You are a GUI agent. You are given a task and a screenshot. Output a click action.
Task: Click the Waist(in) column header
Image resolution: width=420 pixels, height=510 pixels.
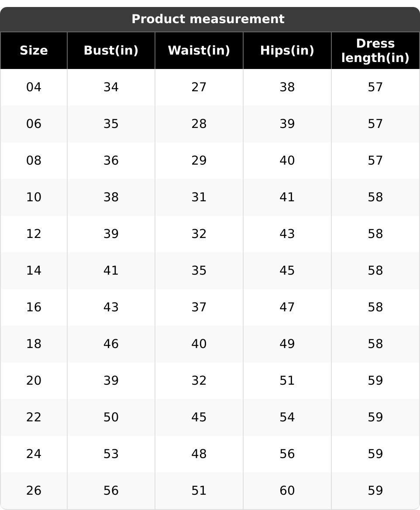click(199, 51)
